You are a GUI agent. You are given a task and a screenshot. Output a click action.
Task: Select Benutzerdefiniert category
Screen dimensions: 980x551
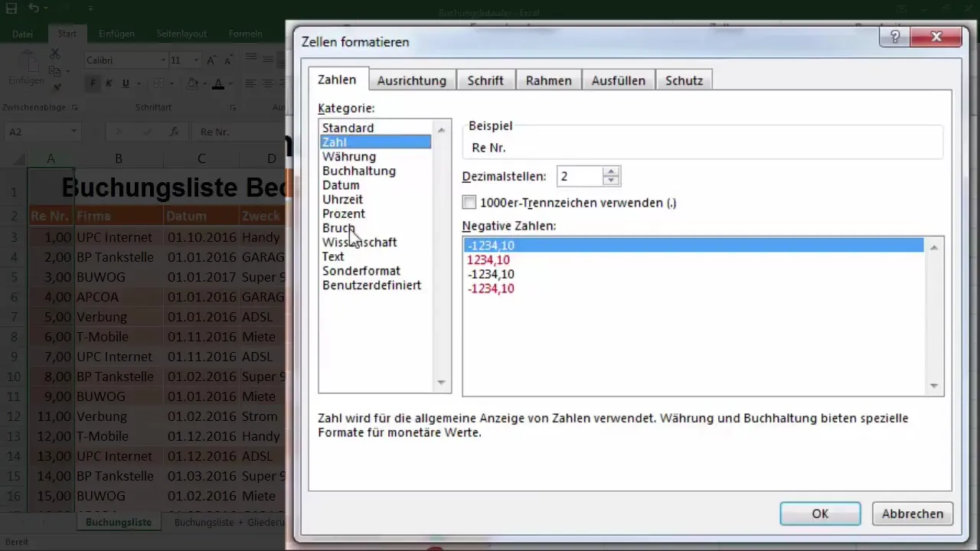375,285
